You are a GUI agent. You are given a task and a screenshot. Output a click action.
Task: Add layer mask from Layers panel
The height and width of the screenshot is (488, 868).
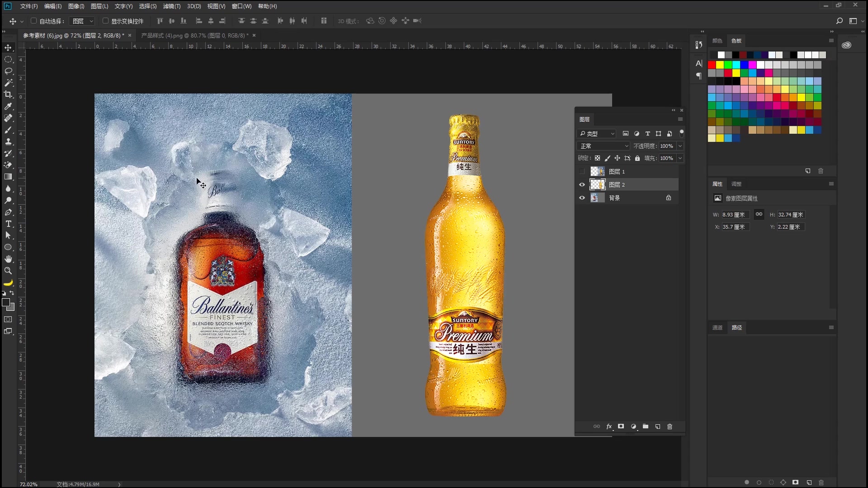coord(621,427)
